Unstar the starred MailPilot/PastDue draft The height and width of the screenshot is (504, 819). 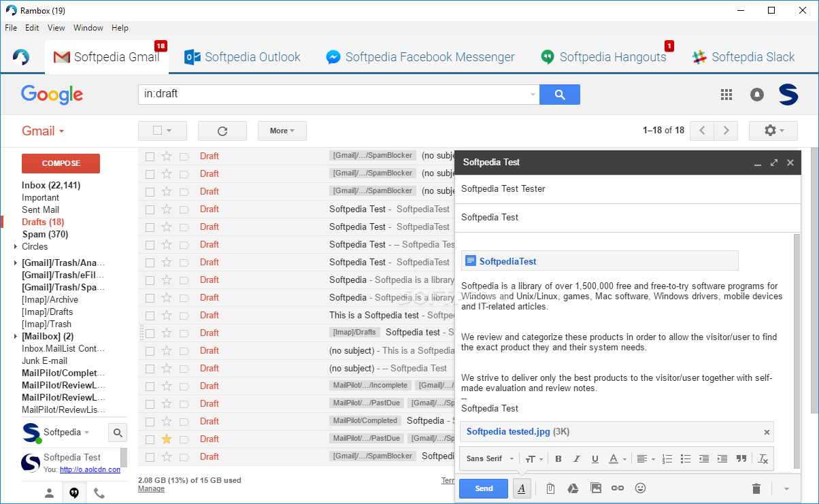point(167,439)
